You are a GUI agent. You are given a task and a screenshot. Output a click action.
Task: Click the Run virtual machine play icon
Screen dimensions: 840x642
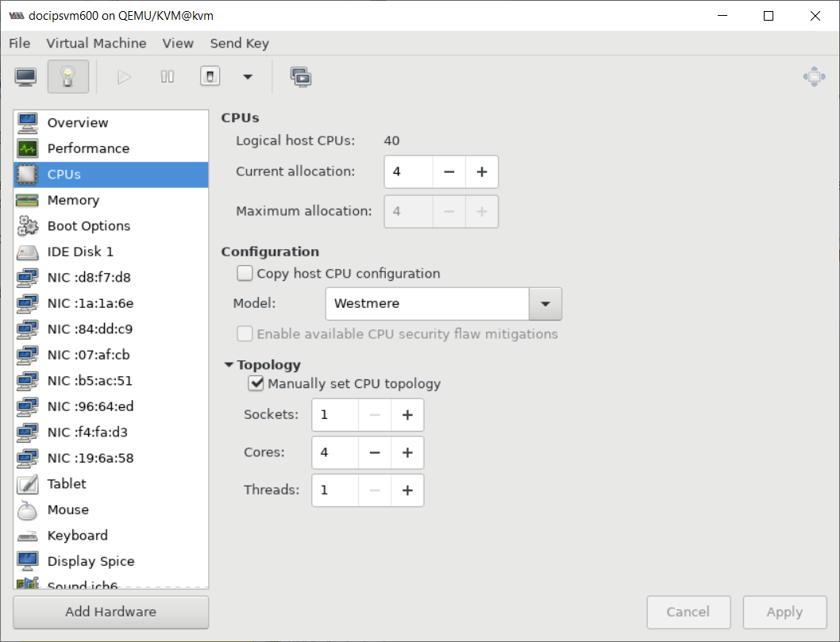(124, 77)
